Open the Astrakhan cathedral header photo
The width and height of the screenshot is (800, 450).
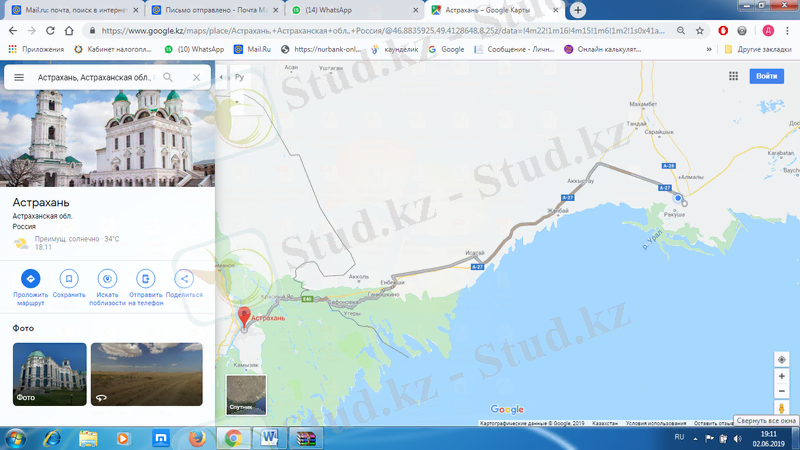tap(107, 138)
